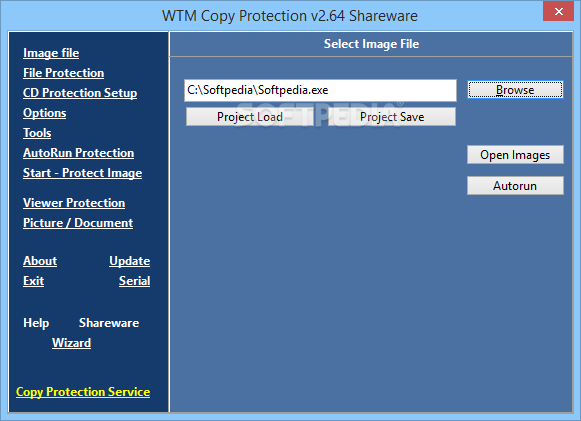Viewport: 581px width, 421px height.
Task: Click the Exit link
Action: (34, 281)
